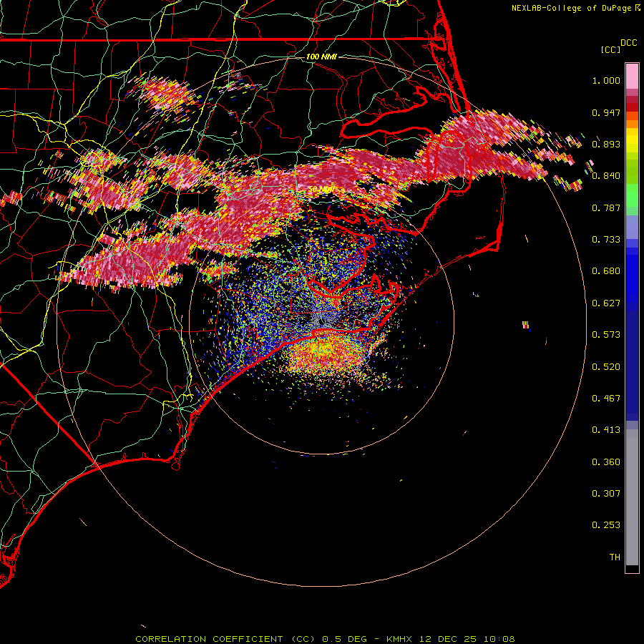This screenshot has width=644, height=644.
Task: Click the 1.000 legend value
Action: pyautogui.click(x=606, y=80)
